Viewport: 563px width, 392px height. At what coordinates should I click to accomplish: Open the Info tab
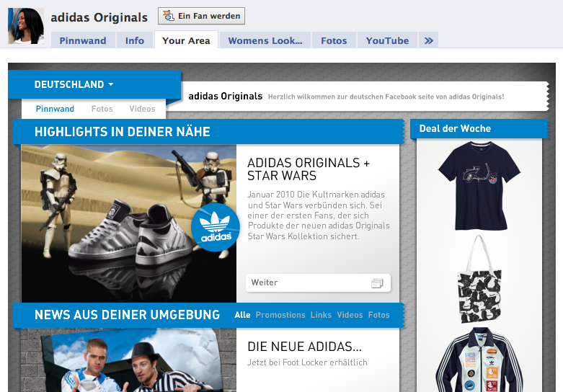[135, 40]
